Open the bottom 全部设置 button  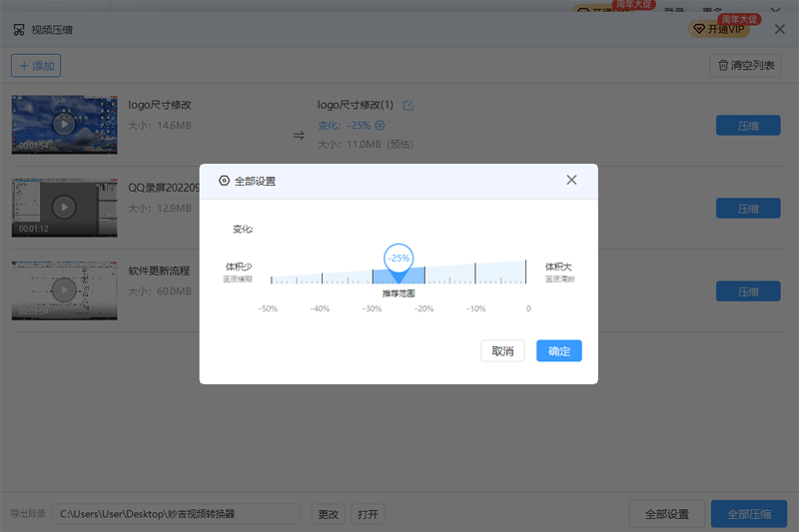pyautogui.click(x=666, y=514)
